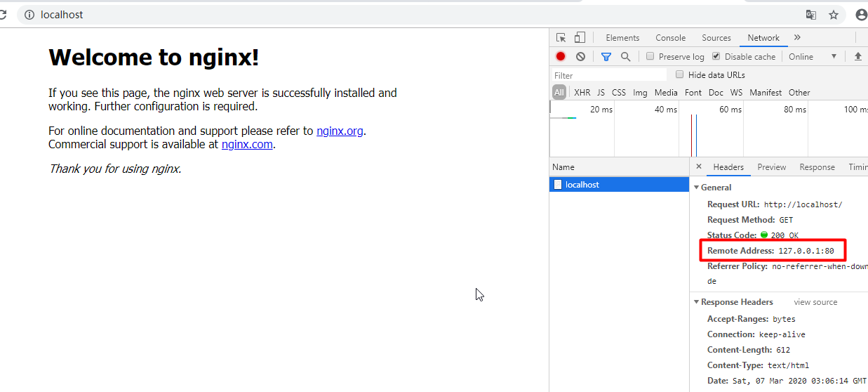This screenshot has width=868, height=392.
Task: Open the Chrome profile avatar
Action: pyautogui.click(x=862, y=14)
